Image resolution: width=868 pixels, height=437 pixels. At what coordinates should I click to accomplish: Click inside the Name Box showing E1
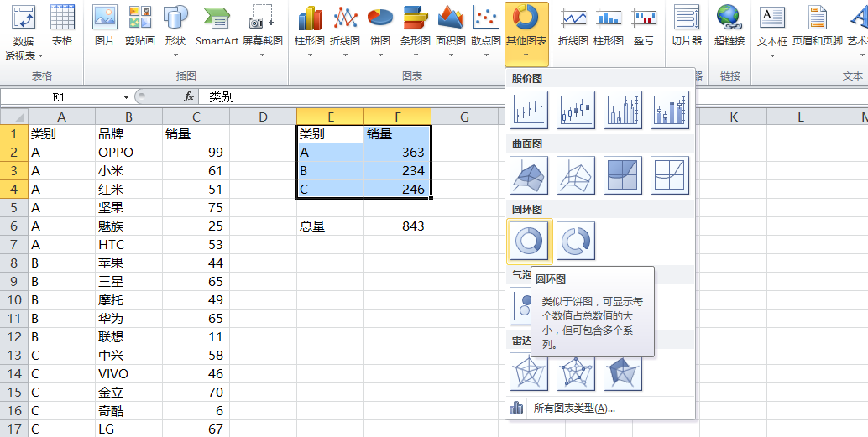60,97
